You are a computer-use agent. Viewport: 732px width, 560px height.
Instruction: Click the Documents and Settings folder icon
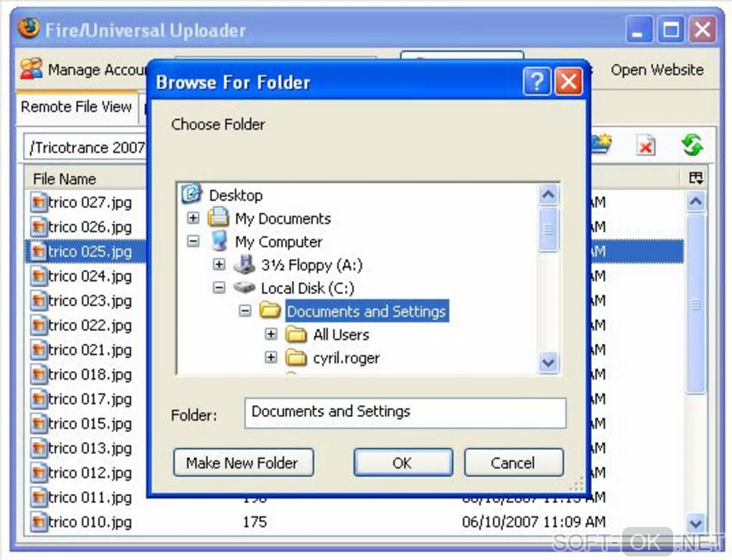(270, 310)
